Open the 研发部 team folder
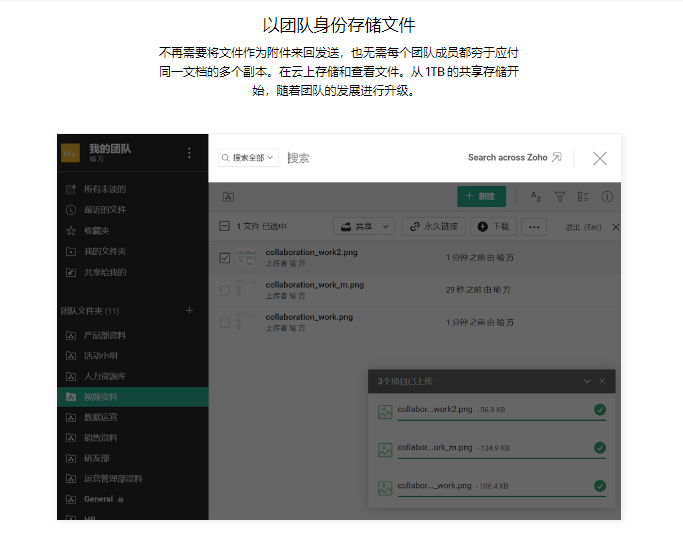 pos(96,458)
